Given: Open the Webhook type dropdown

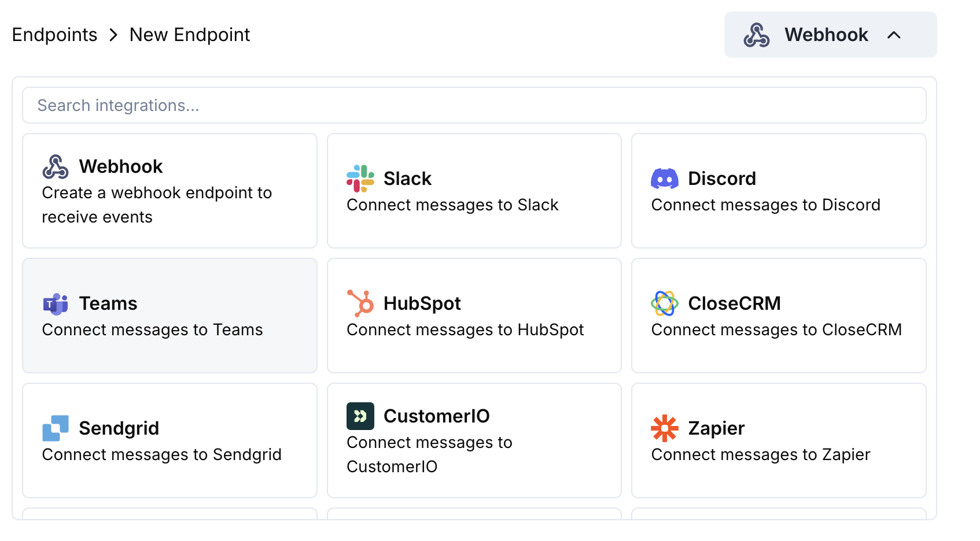Looking at the screenshot, I should (x=826, y=35).
